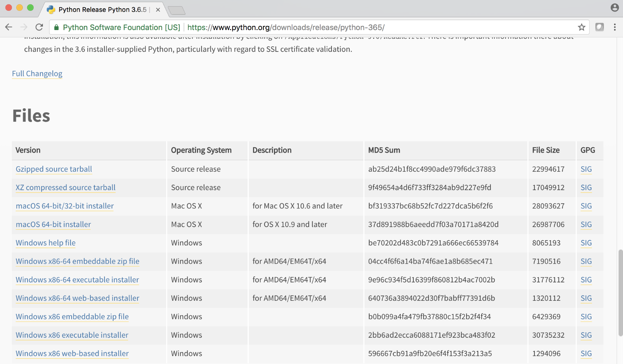Click the Files section heading
Viewport: 623px width, 364px height.
coord(31,115)
